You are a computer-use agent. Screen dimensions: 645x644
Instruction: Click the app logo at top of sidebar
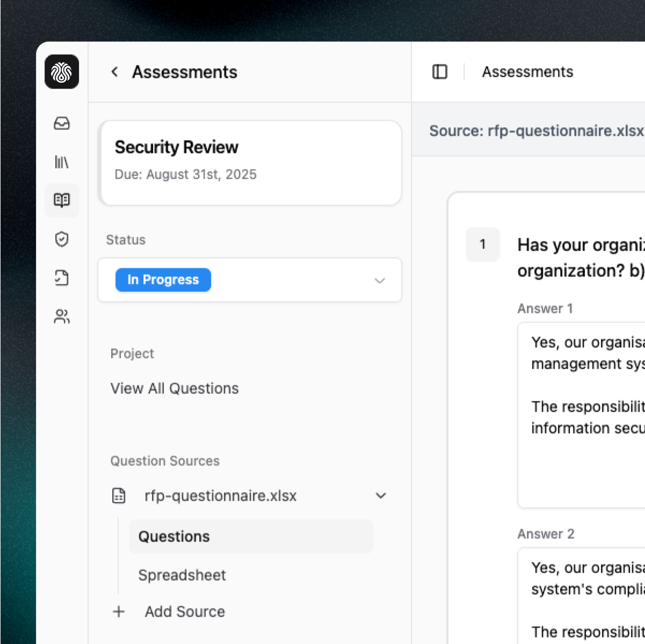tap(61, 71)
